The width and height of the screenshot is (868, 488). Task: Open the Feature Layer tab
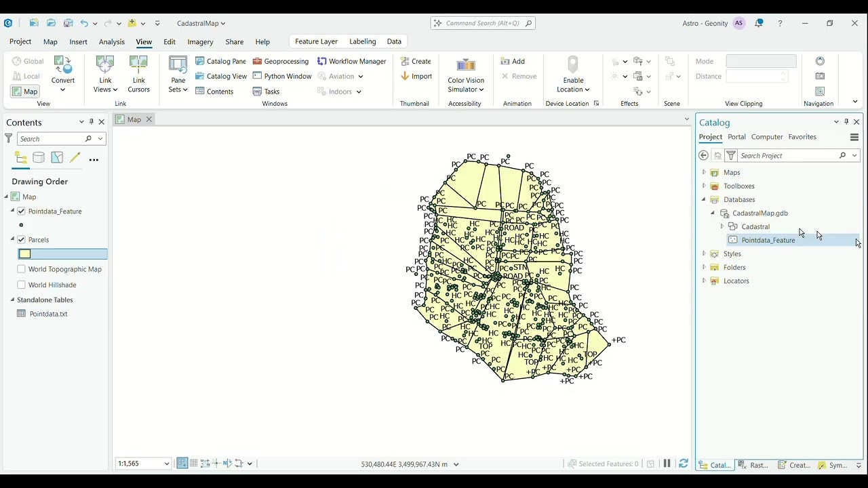(x=316, y=41)
